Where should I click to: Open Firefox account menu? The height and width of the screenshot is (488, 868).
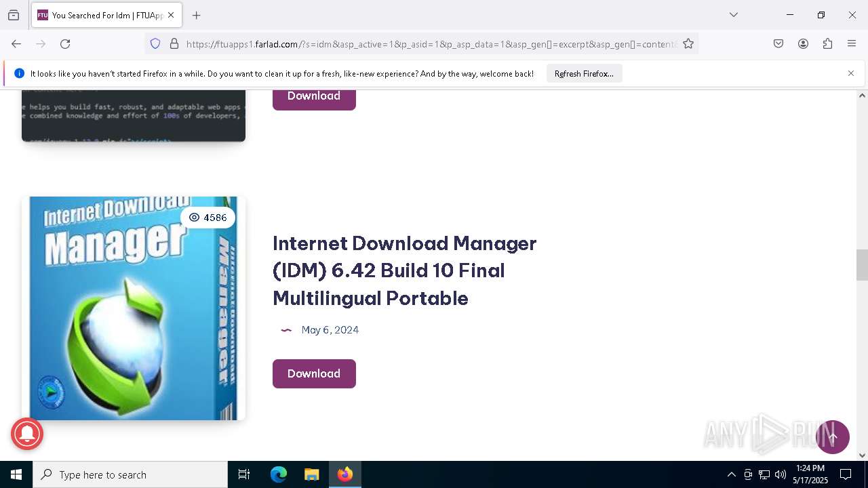(x=803, y=44)
